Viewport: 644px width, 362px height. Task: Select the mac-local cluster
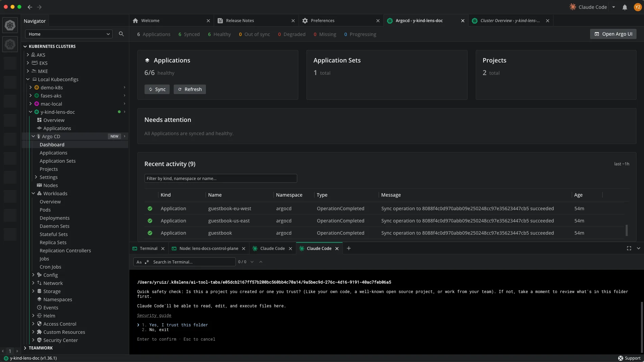point(51,104)
